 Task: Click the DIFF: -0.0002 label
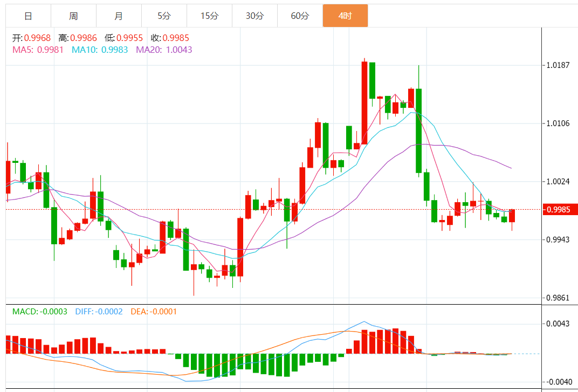(x=99, y=312)
